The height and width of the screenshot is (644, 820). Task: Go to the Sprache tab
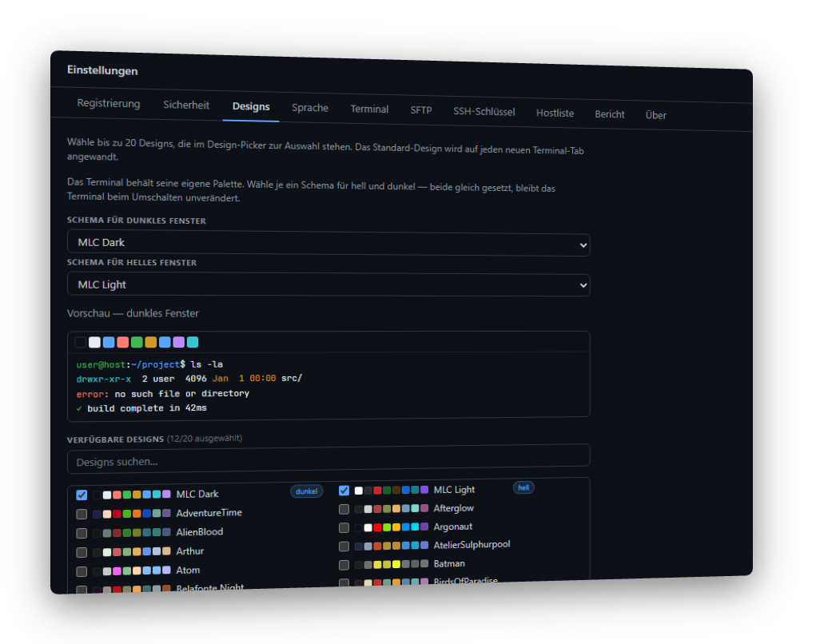[x=310, y=108]
